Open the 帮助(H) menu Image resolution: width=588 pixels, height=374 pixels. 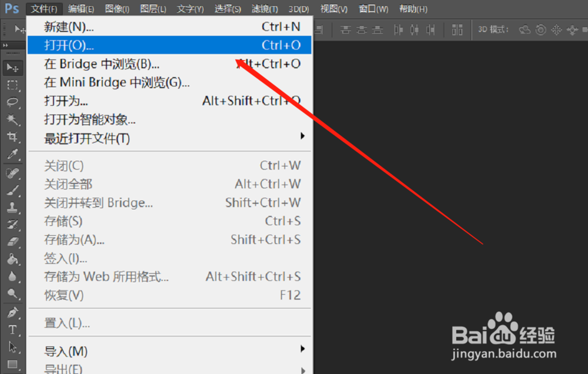coord(413,9)
